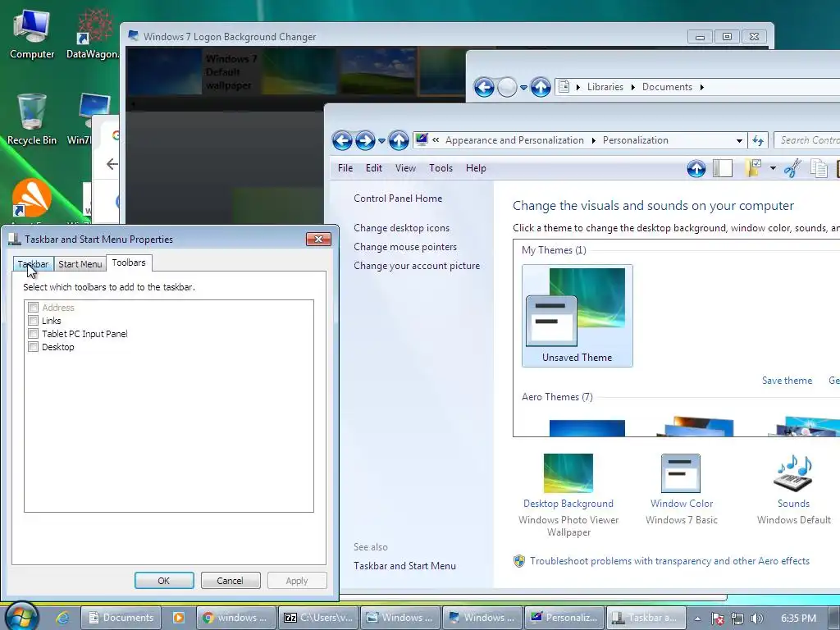The height and width of the screenshot is (630, 840).
Task: Open the folder options toolbar icon
Action: pyautogui.click(x=753, y=168)
